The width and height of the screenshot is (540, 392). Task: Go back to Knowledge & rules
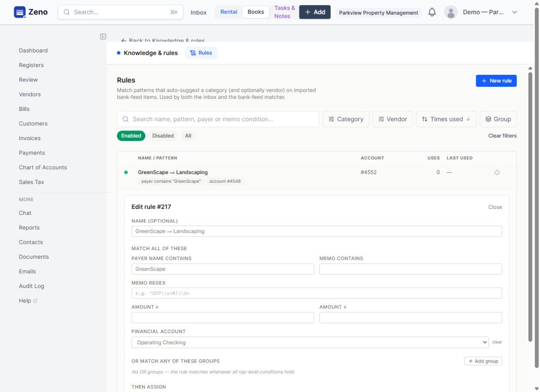[x=163, y=40]
